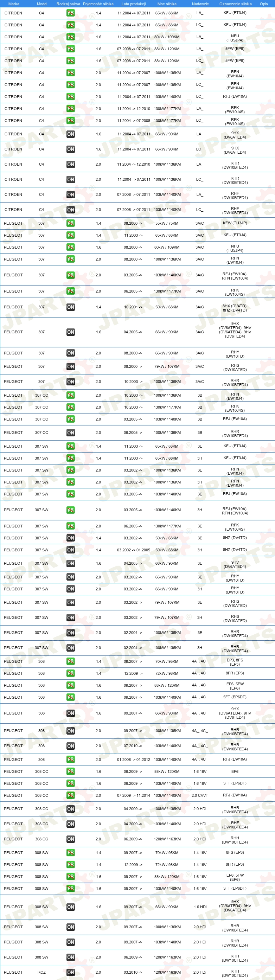
Task: Click petrol icon in Peugeot 307 CC RFJ (EW10A) row
Action: coord(70,419)
